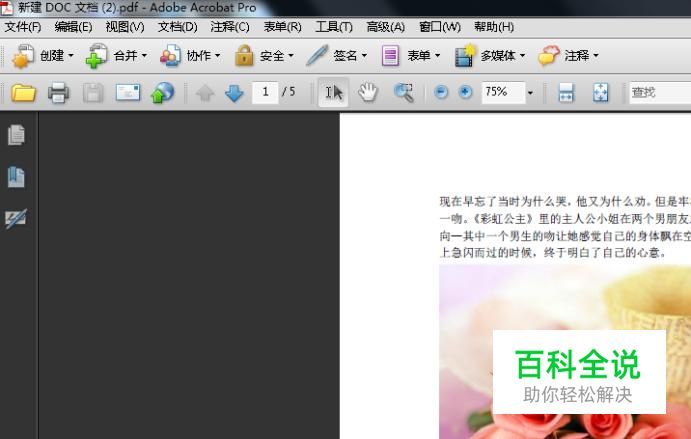Choose the Hand tool
This screenshot has width=691, height=439.
click(x=368, y=93)
